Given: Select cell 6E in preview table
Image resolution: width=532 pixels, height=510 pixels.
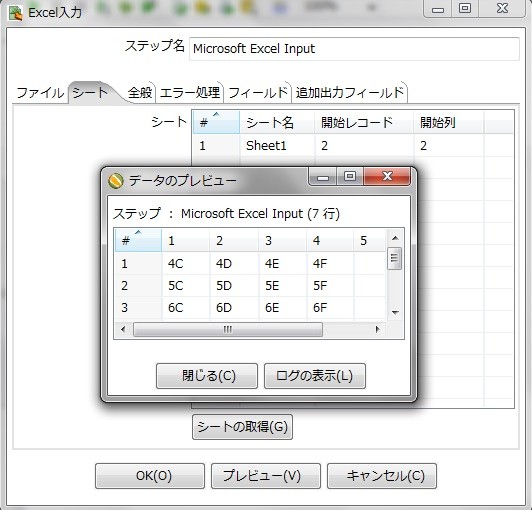Looking at the screenshot, I should click(282, 308).
